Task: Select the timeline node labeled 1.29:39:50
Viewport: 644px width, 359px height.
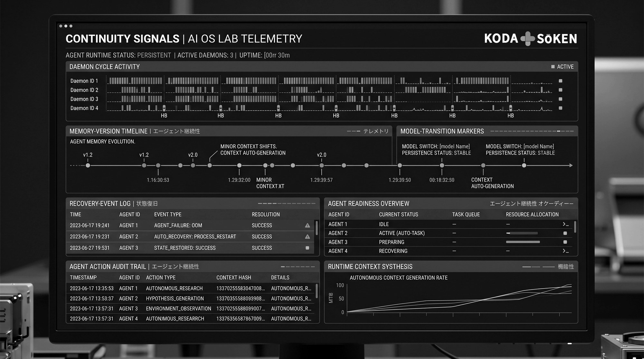Action: click(400, 165)
